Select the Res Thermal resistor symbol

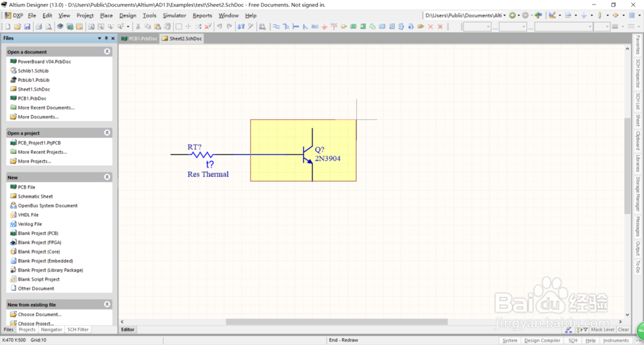coord(201,155)
